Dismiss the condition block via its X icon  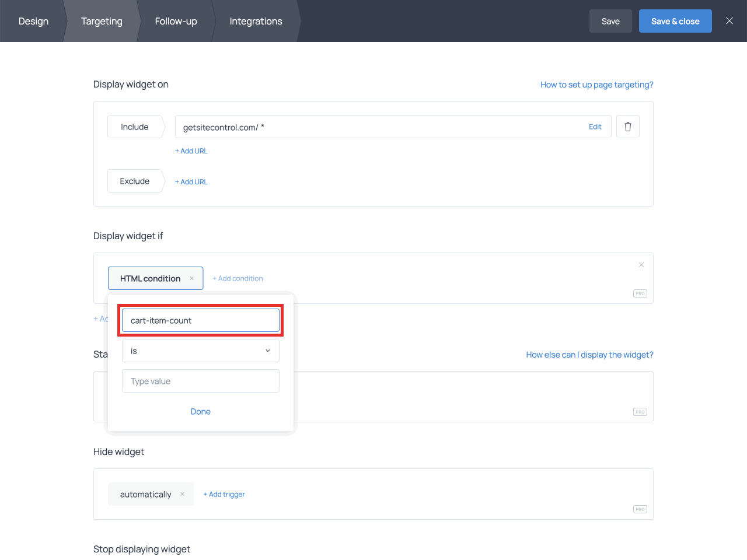641,265
